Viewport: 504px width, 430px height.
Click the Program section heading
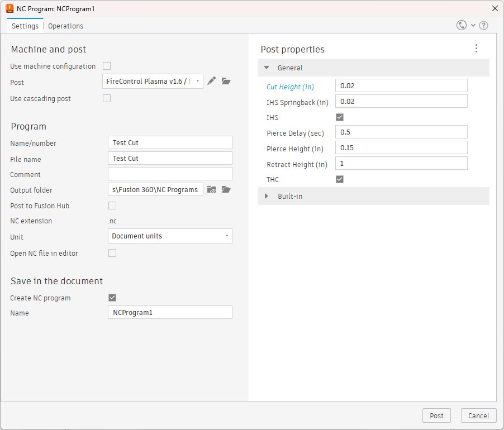28,126
